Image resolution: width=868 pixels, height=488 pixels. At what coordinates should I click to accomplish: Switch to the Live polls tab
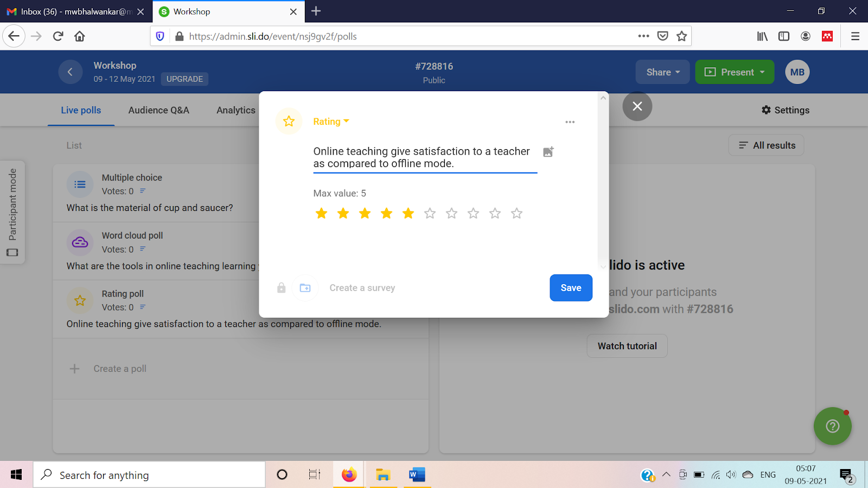(81, 110)
